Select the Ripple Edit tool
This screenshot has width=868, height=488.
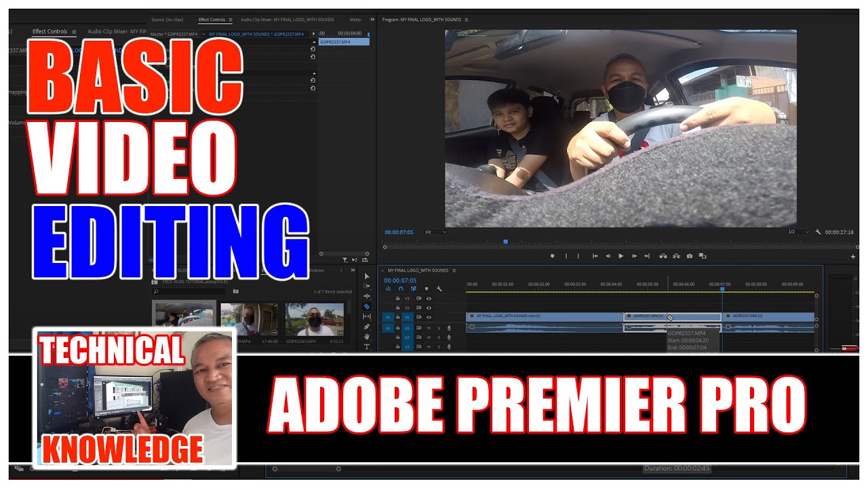[367, 296]
